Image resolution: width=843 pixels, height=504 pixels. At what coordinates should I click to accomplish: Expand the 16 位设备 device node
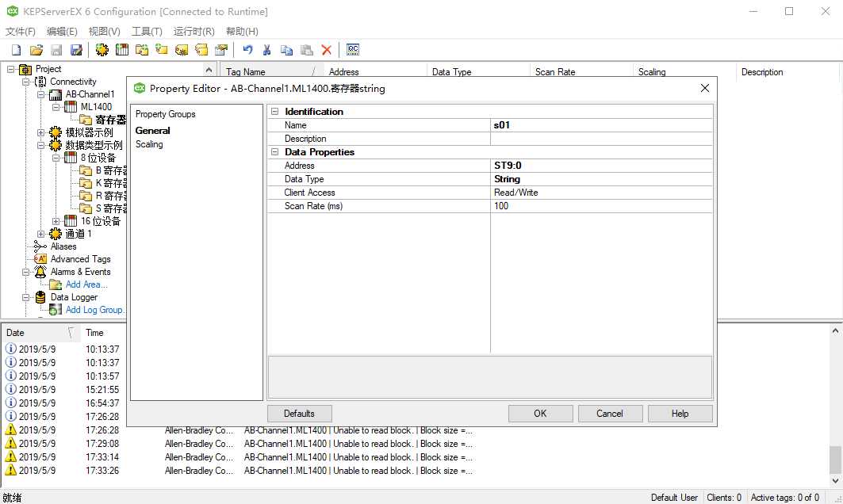point(56,221)
